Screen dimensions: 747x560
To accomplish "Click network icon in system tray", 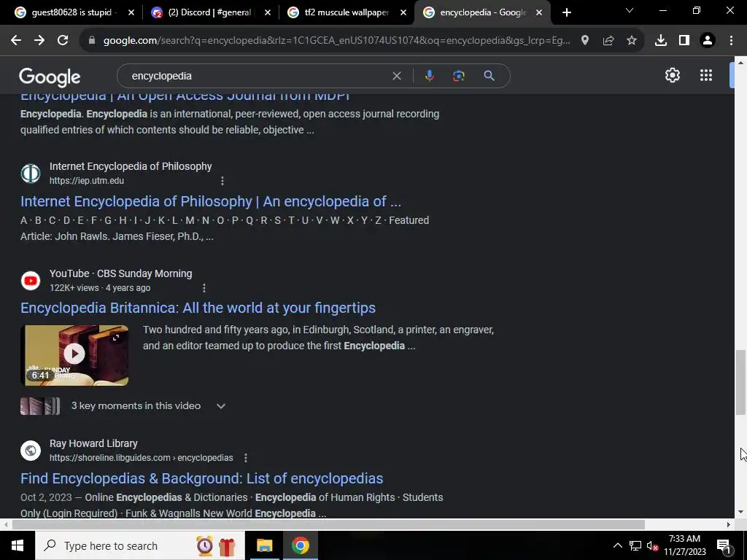I will (x=635, y=545).
